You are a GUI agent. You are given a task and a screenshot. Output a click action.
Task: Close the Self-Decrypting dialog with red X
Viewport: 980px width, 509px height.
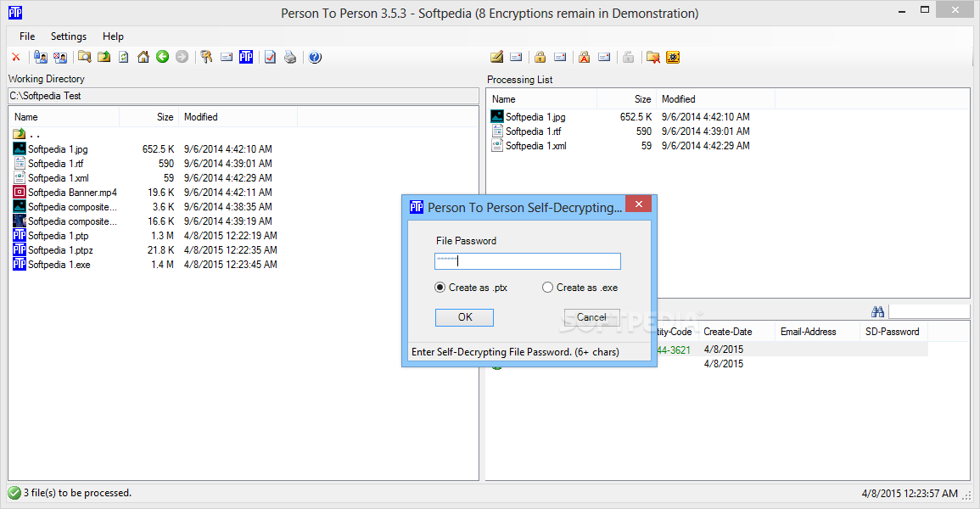pos(638,204)
